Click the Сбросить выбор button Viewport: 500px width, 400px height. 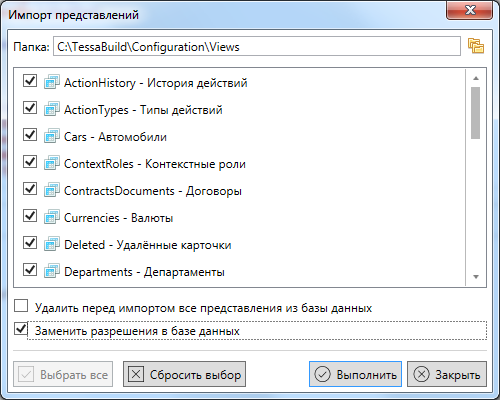coord(184,374)
